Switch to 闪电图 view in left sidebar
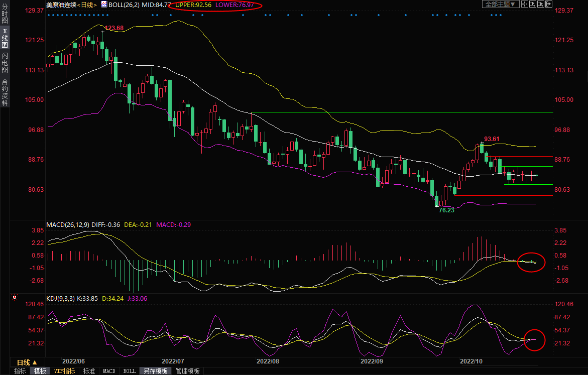Screen dimensions: 588x375 point(5,63)
